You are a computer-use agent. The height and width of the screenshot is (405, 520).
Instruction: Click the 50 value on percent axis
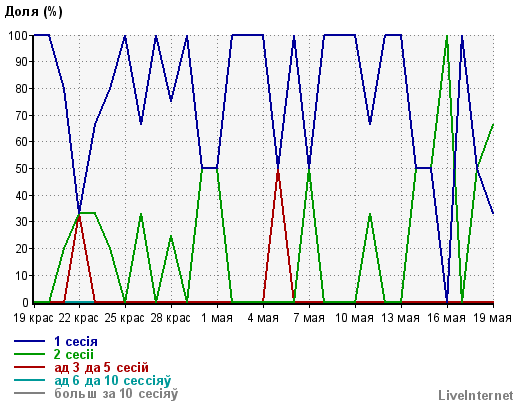point(22,168)
